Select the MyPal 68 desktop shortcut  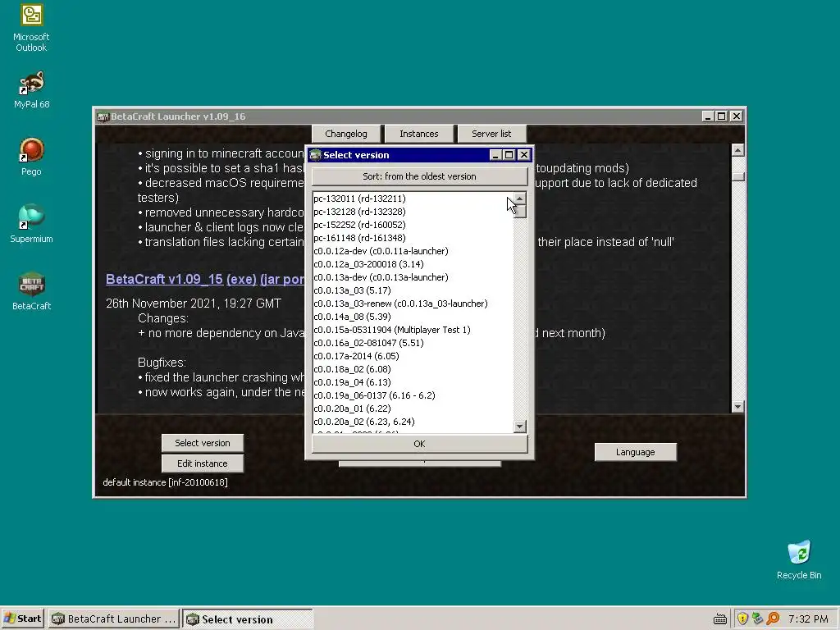point(31,90)
